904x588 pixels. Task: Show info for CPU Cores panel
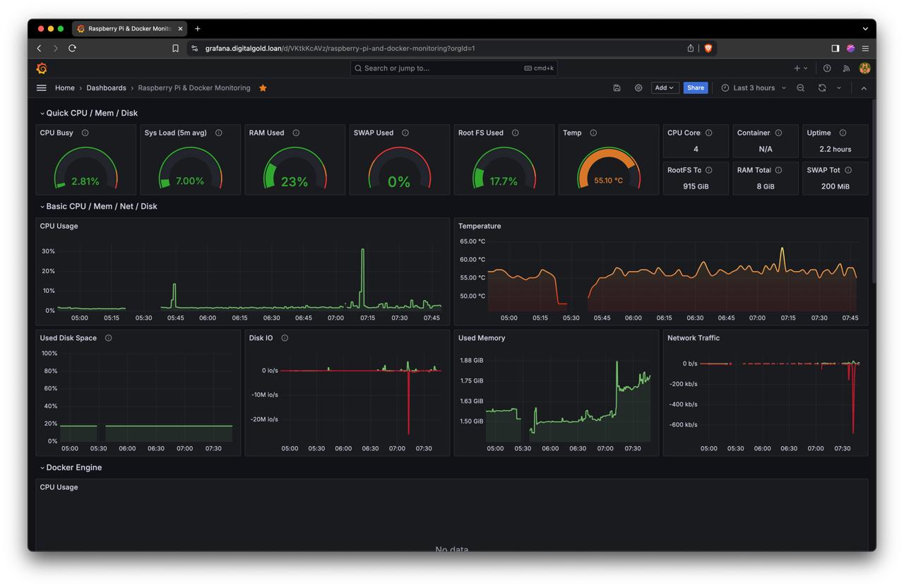point(708,133)
